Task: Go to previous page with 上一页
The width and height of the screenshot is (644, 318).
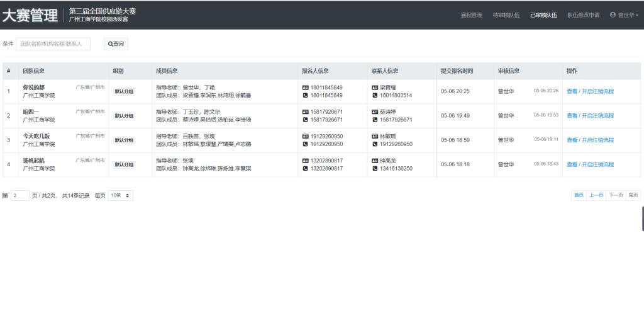Action: tap(596, 195)
